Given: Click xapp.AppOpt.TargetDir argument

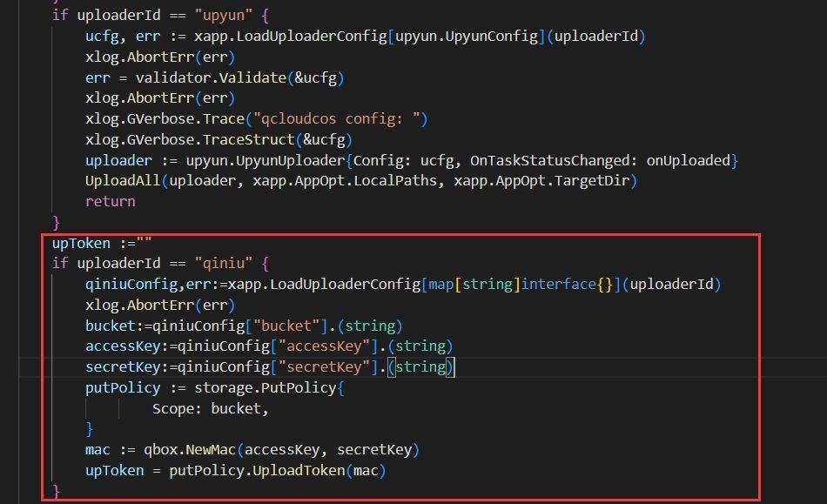Looking at the screenshot, I should point(541,181).
